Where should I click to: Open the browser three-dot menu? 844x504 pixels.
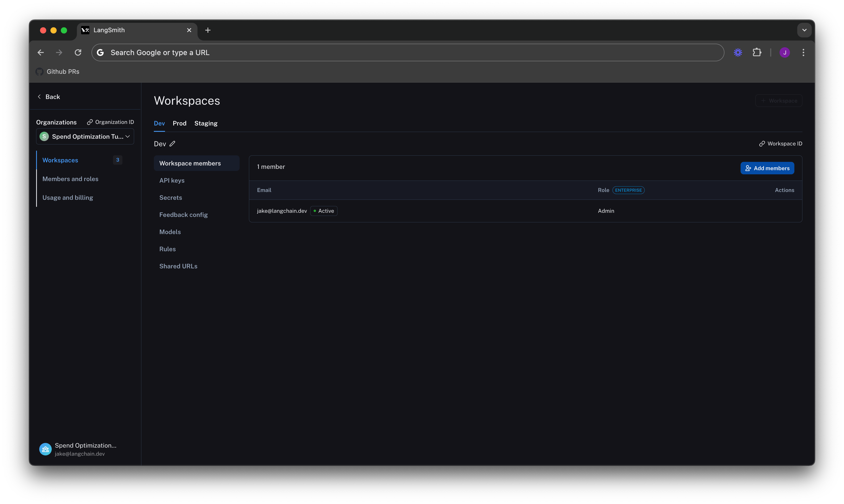[803, 52]
